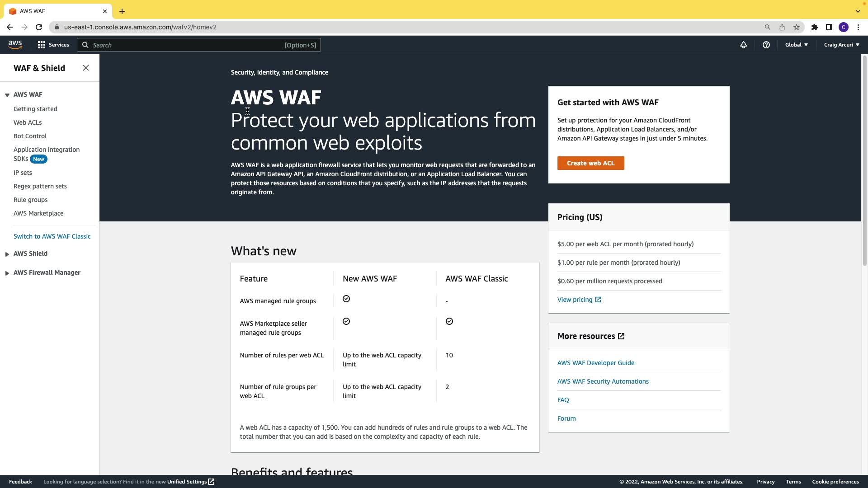Open Web ACLs in sidebar
The height and width of the screenshot is (488, 868).
[28, 122]
